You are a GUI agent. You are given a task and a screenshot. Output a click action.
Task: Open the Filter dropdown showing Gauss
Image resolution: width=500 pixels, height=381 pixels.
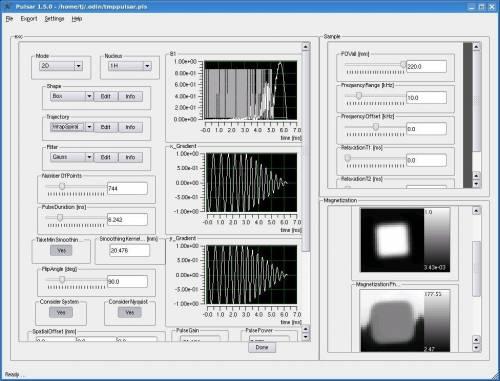(72, 157)
